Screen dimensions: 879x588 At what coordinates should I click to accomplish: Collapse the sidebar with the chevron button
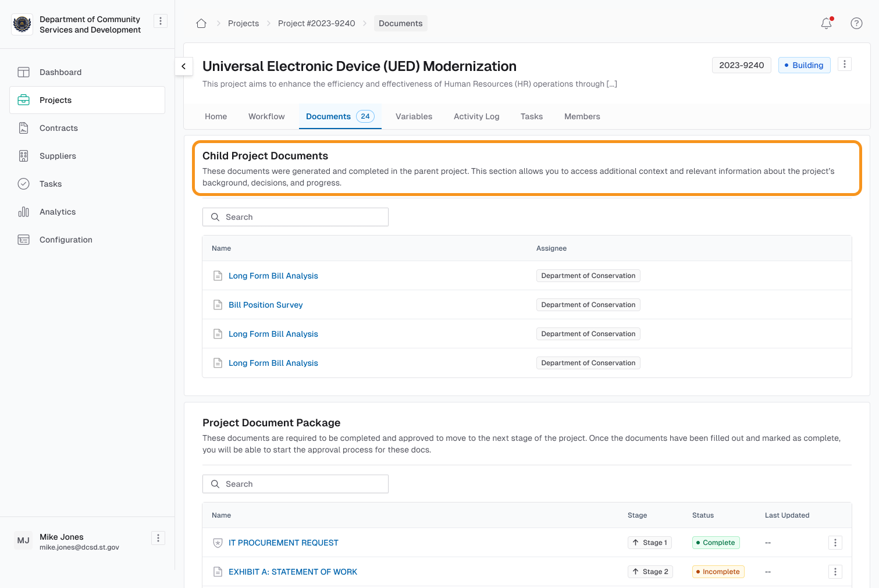pos(184,66)
